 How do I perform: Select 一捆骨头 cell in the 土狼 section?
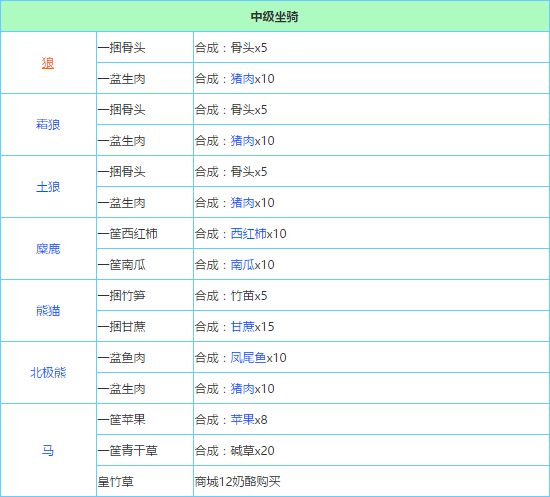145,172
